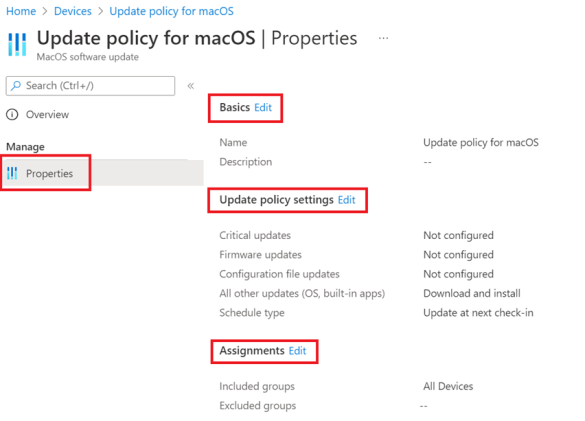Focus the Search (Ctrl+/) field

[x=90, y=86]
